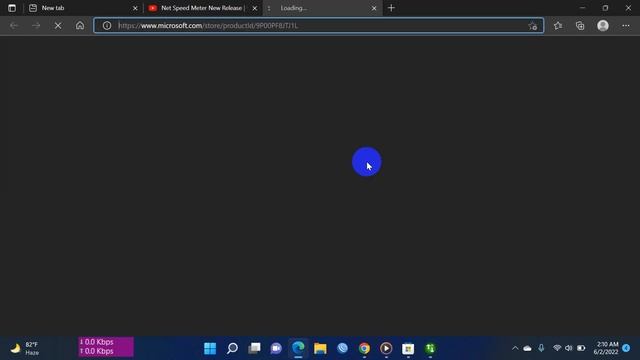
Task: Open the media player taskbar icon
Action: pos(386,348)
